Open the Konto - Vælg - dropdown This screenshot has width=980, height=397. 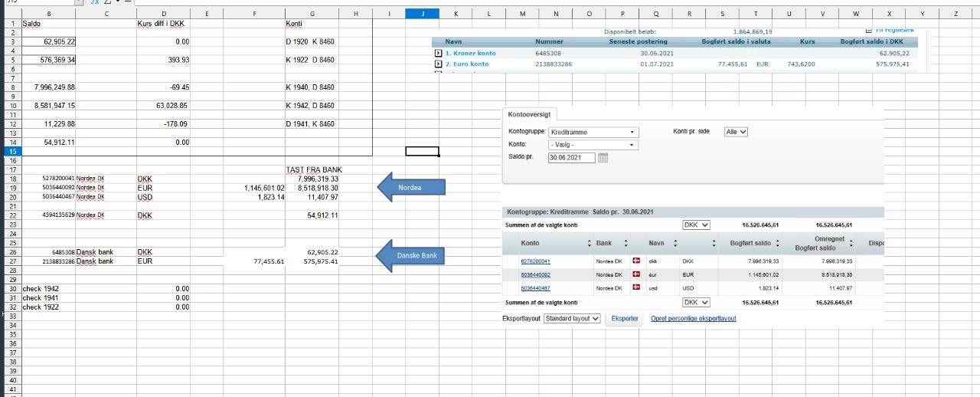coord(593,145)
